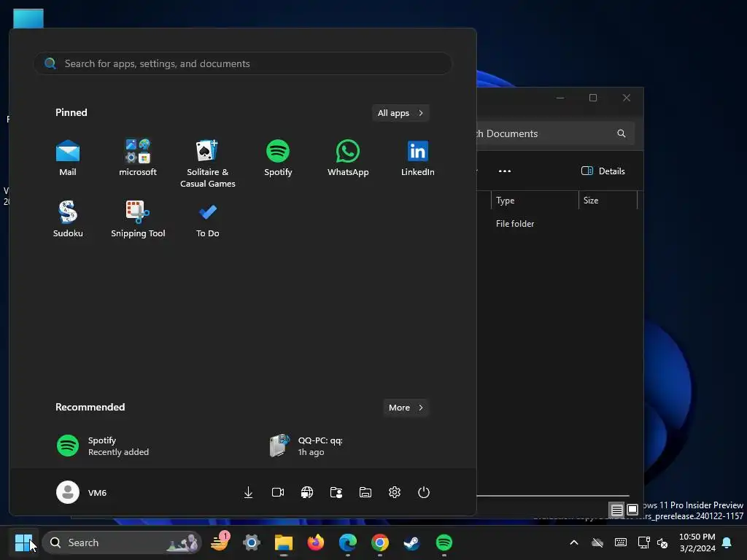Click the horizontal scrollbar in File Explorer

point(553,496)
